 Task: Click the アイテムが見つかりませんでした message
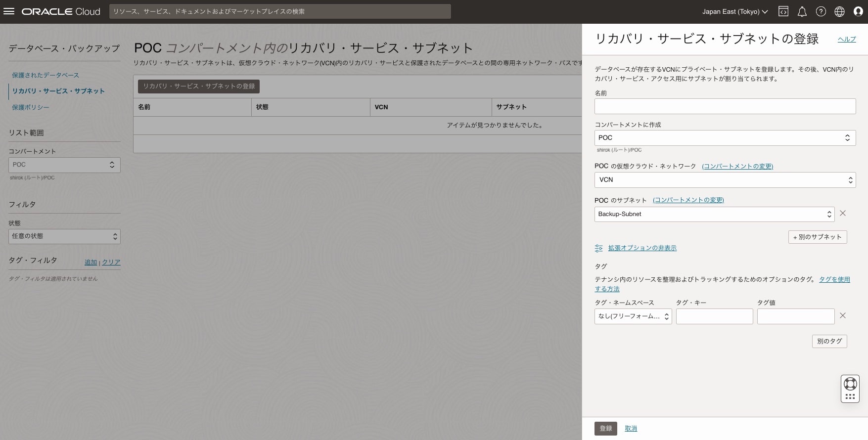coord(495,126)
